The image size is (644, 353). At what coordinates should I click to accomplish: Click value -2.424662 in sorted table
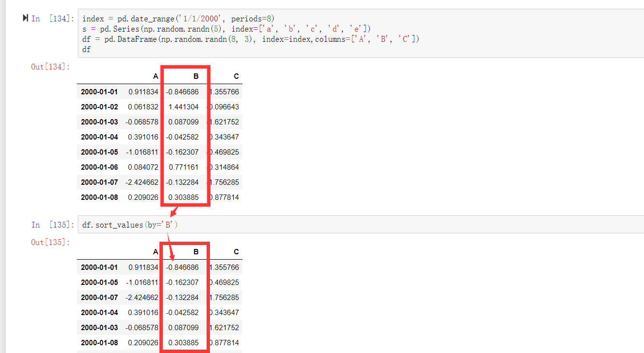pos(142,297)
